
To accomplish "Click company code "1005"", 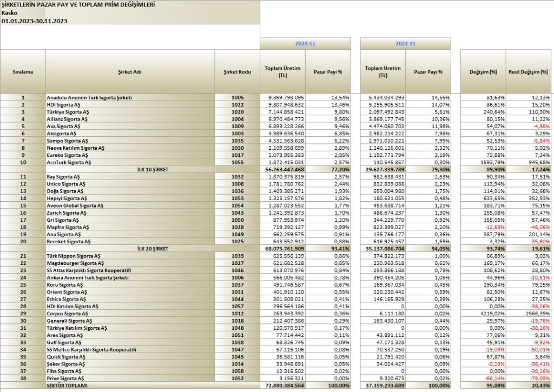I will point(238,97).
